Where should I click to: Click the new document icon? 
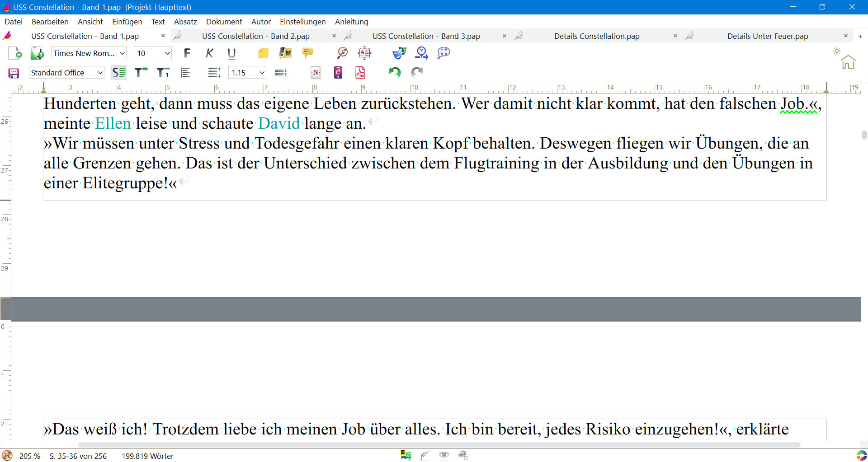[15, 53]
